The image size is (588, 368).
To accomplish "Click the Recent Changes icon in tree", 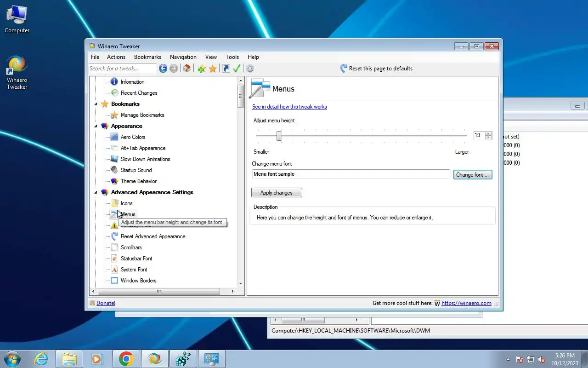I will click(x=114, y=93).
